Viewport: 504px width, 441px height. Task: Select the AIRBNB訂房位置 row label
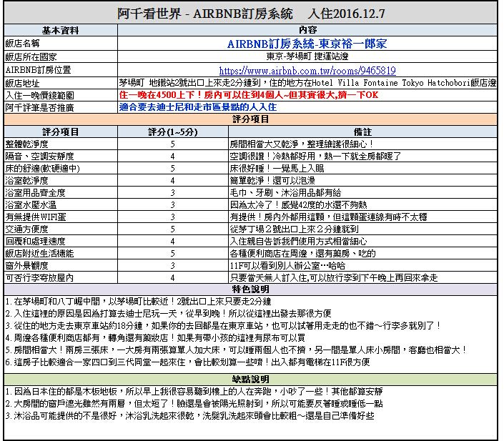(x=38, y=70)
